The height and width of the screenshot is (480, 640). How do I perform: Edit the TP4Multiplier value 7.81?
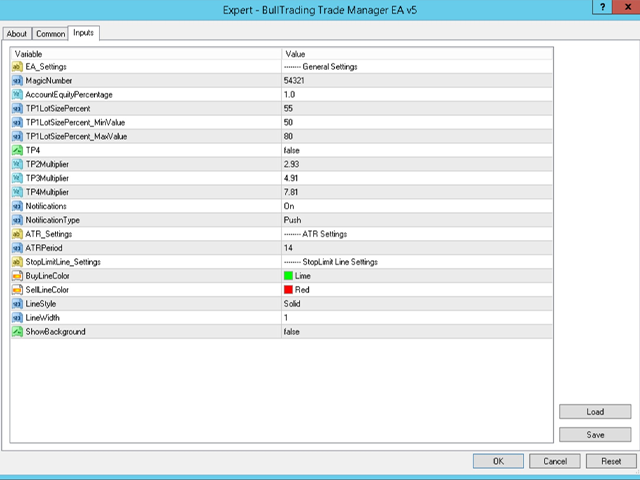click(417, 192)
